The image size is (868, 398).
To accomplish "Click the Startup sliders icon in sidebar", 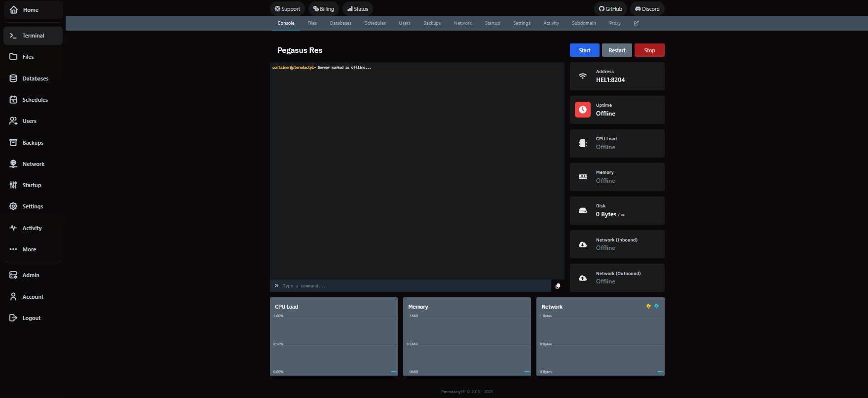I will [13, 185].
